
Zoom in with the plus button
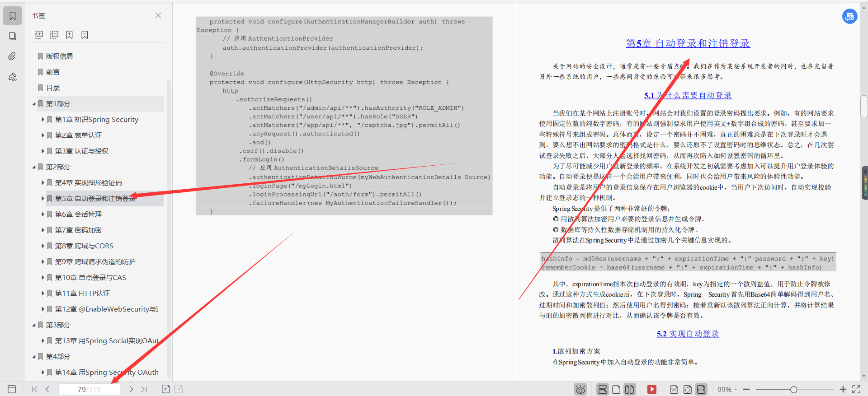click(x=843, y=389)
